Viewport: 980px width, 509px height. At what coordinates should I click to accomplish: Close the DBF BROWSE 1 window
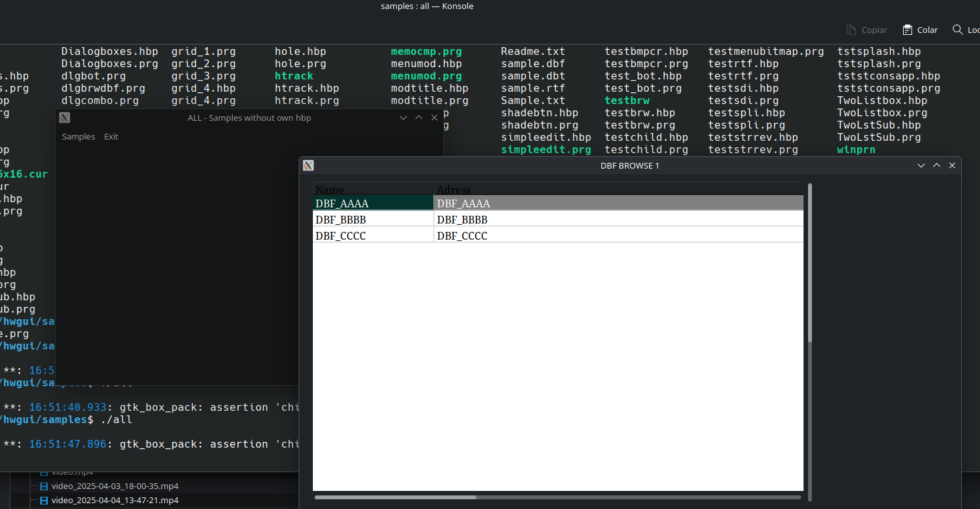tap(952, 165)
